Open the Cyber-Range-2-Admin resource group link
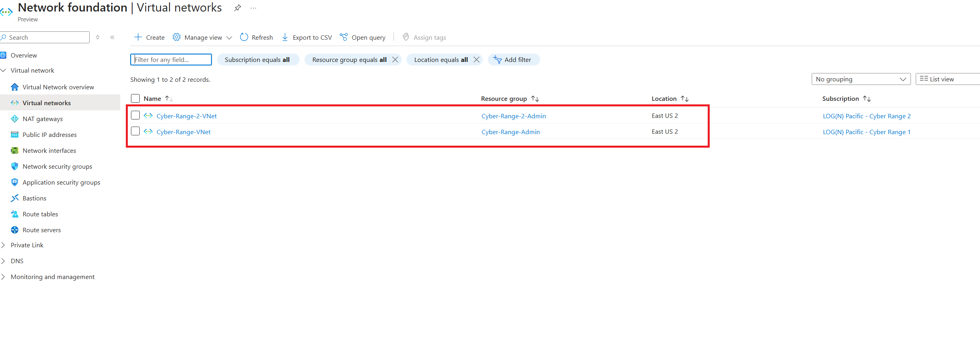The width and height of the screenshot is (980, 360). click(514, 116)
